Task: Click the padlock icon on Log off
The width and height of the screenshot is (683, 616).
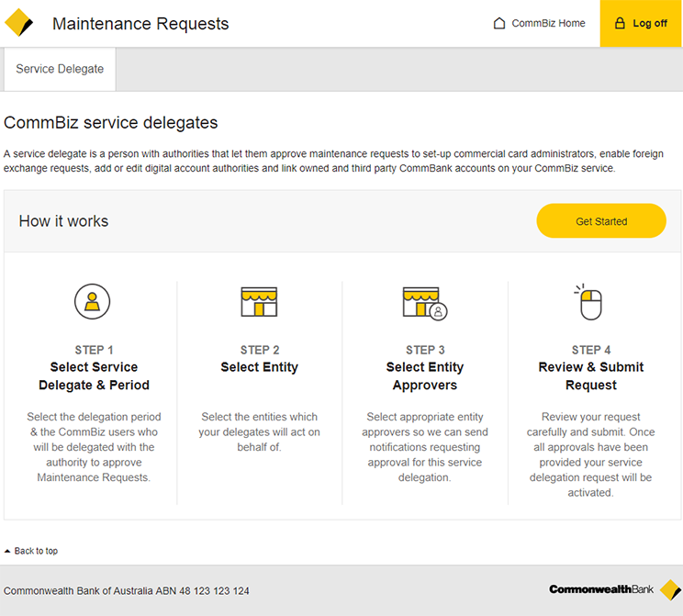Action: coord(620,23)
